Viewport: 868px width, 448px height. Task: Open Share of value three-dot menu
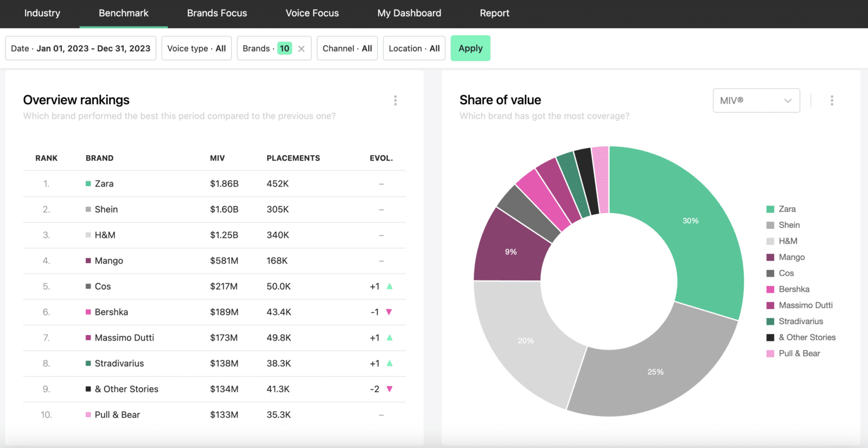click(832, 100)
